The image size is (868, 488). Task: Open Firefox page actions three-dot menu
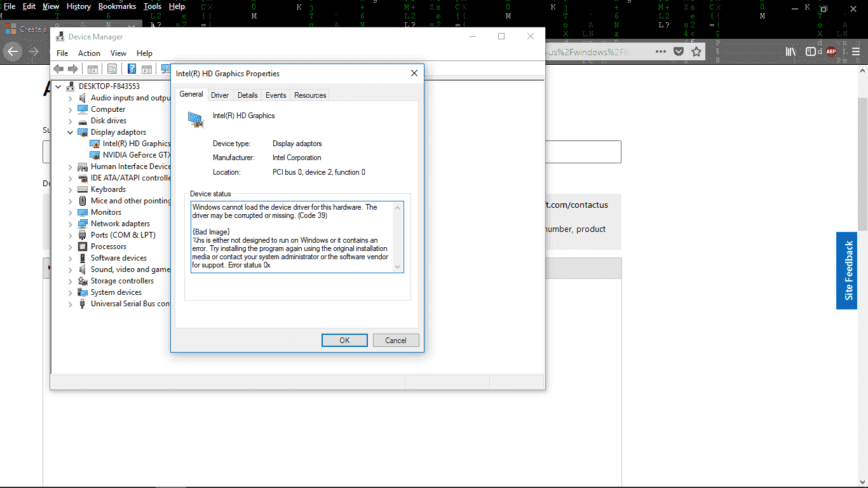(x=661, y=51)
